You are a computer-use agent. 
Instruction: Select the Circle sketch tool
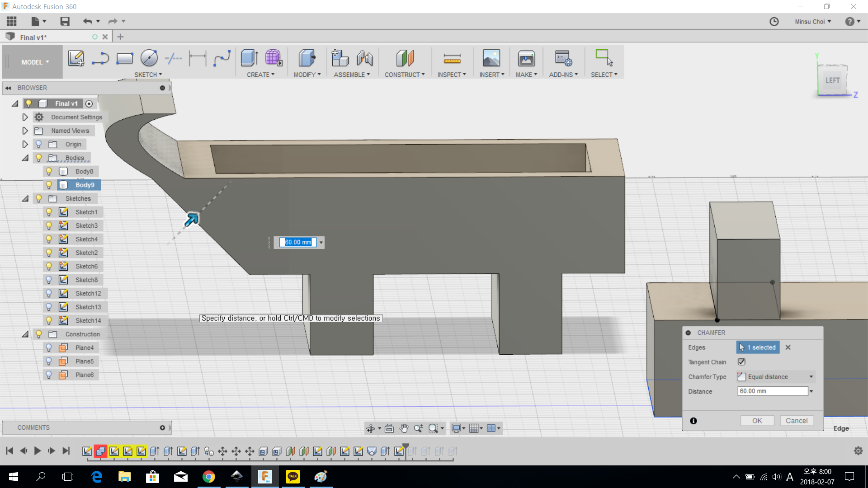149,58
